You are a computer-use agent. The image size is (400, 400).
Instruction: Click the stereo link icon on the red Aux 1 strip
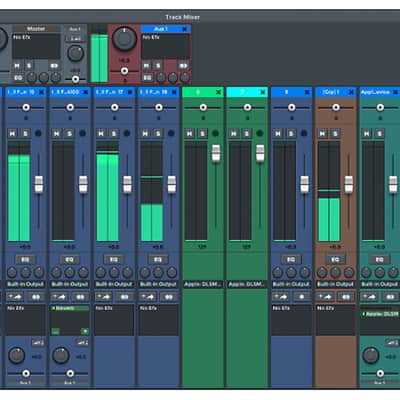[x=183, y=66]
